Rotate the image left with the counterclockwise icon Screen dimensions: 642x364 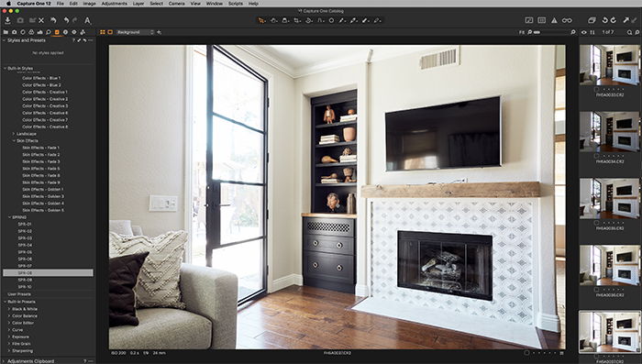point(604,20)
